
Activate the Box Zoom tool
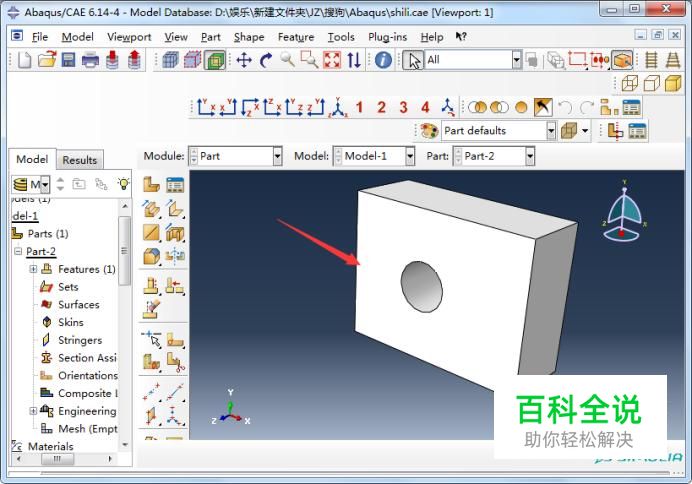pyautogui.click(x=309, y=60)
